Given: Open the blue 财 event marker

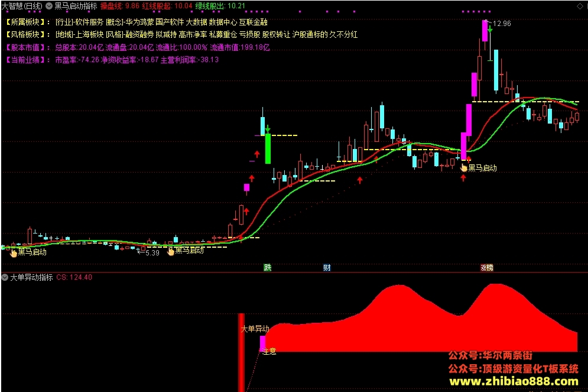Looking at the screenshot, I should coord(327,267).
